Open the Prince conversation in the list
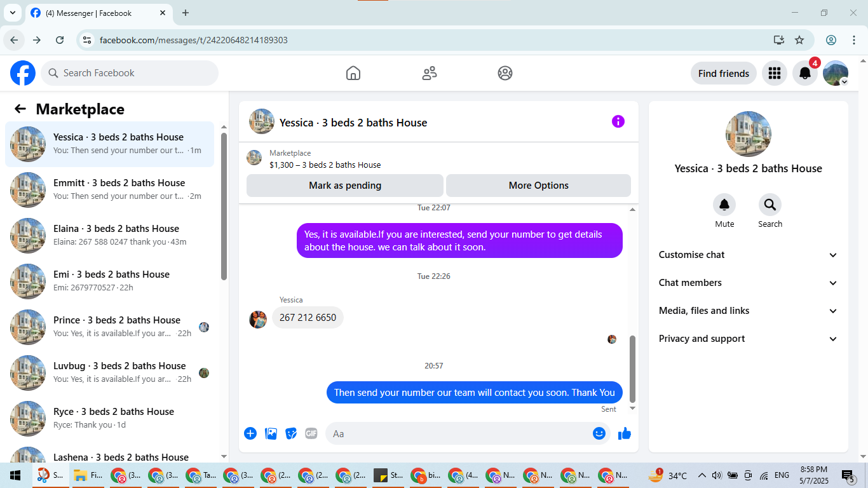Screen dimensions: 868x488 coord(109,327)
